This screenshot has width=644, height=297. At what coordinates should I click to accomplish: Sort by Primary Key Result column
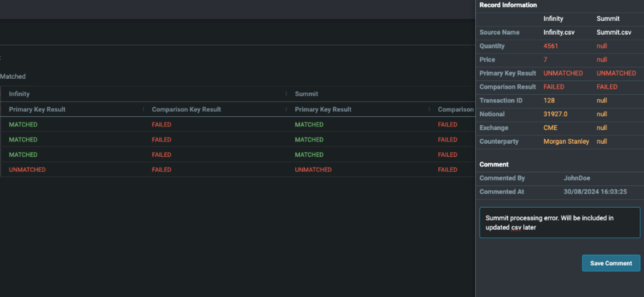(37, 109)
